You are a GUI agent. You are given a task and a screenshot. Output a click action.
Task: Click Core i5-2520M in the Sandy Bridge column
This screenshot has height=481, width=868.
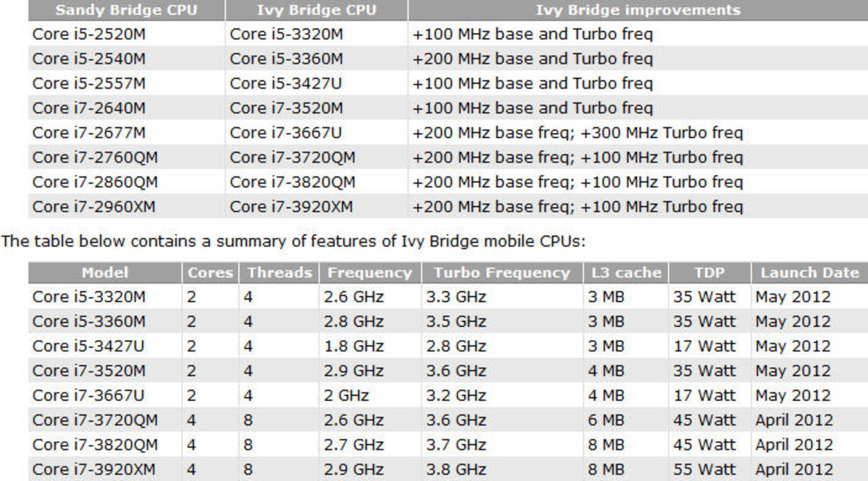88,35
